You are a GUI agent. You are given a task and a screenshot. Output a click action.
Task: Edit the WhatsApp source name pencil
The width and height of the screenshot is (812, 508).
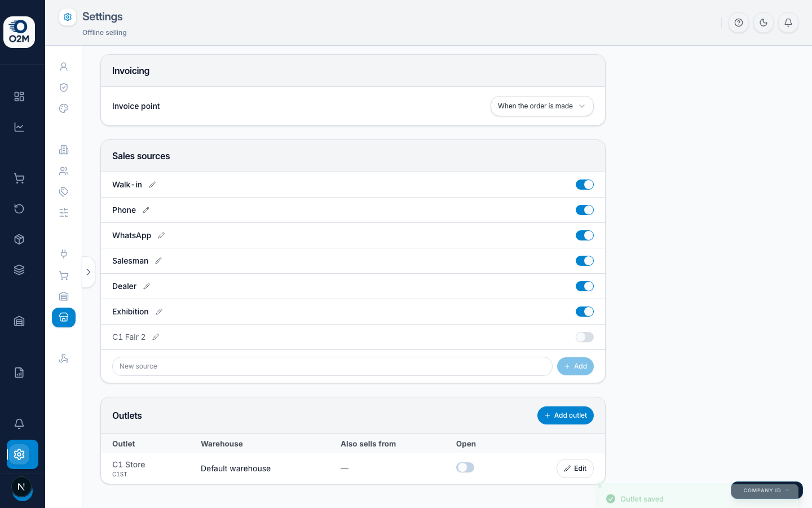coord(161,235)
